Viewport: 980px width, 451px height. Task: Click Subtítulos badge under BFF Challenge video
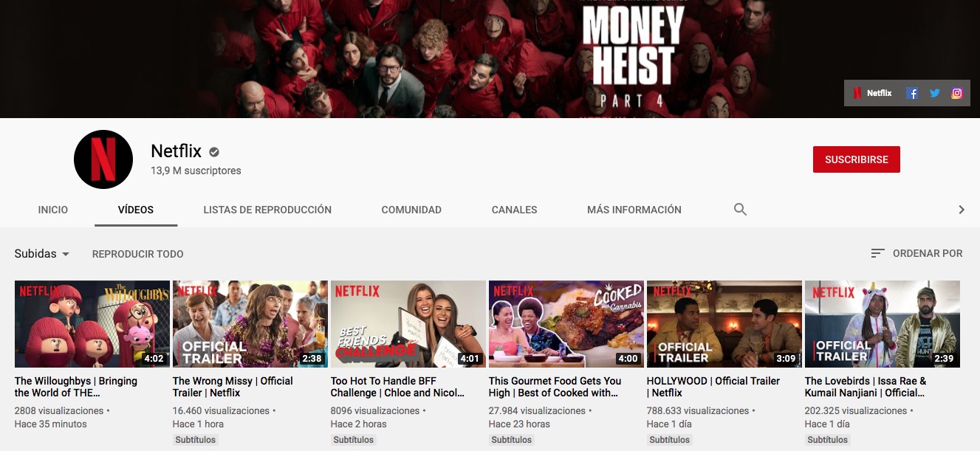354,440
